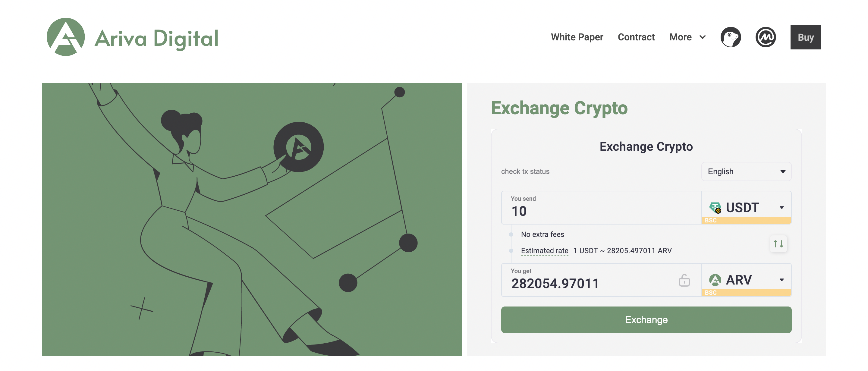Viewport: 868px width, 371px height.
Task: Open the CoinMarketCap icon link
Action: [x=766, y=37]
